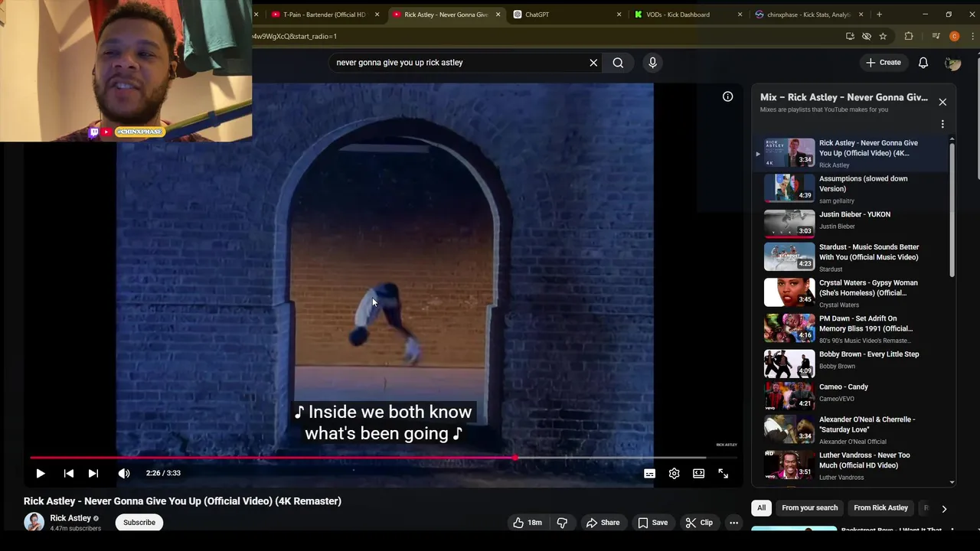Select the All filter chip

pos(761,508)
